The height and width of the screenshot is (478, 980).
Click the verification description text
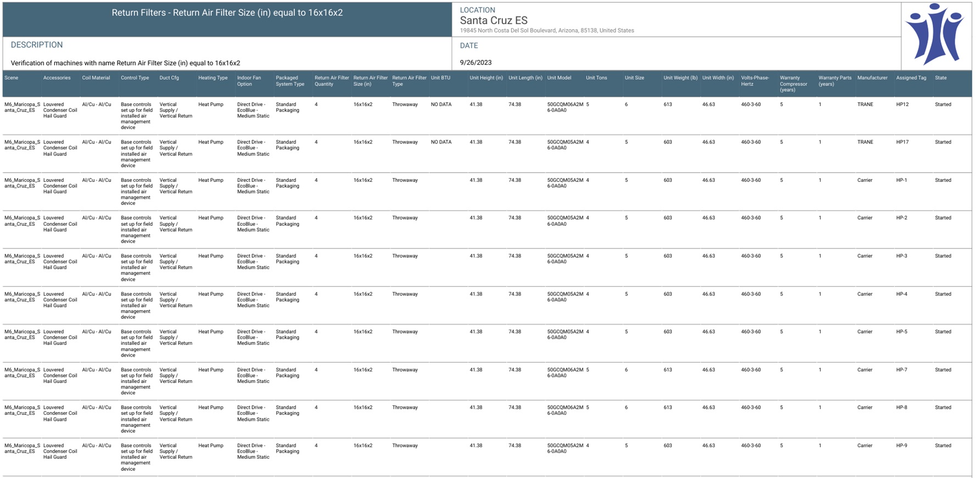(x=125, y=63)
